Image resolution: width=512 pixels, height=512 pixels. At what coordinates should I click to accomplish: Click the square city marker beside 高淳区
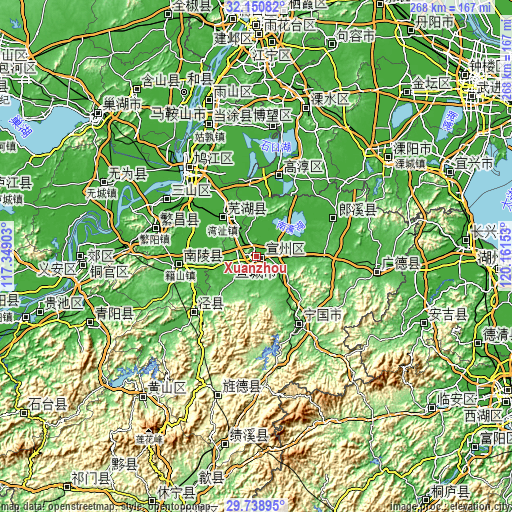tap(279, 175)
